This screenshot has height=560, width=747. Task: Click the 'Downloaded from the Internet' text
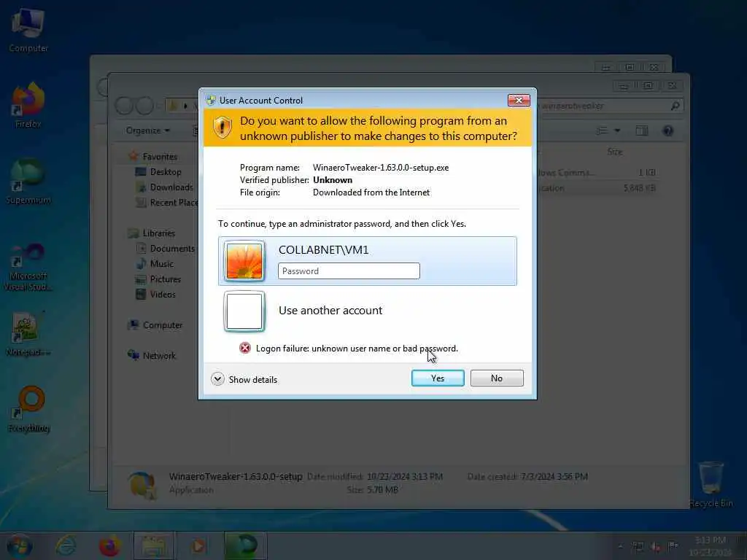click(371, 192)
